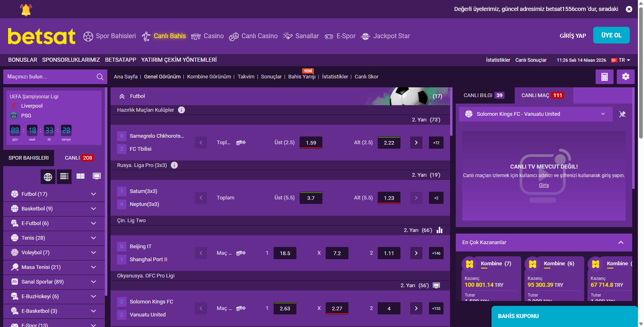This screenshot has height=327, width=644.
Task: Open Solomon Kings FC match dropdown
Action: (535, 114)
